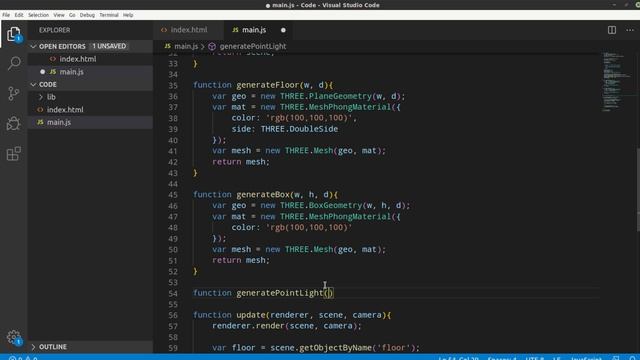
Task: Click 'rgb(100,100,100)' string on line 48
Action: click(x=309, y=227)
